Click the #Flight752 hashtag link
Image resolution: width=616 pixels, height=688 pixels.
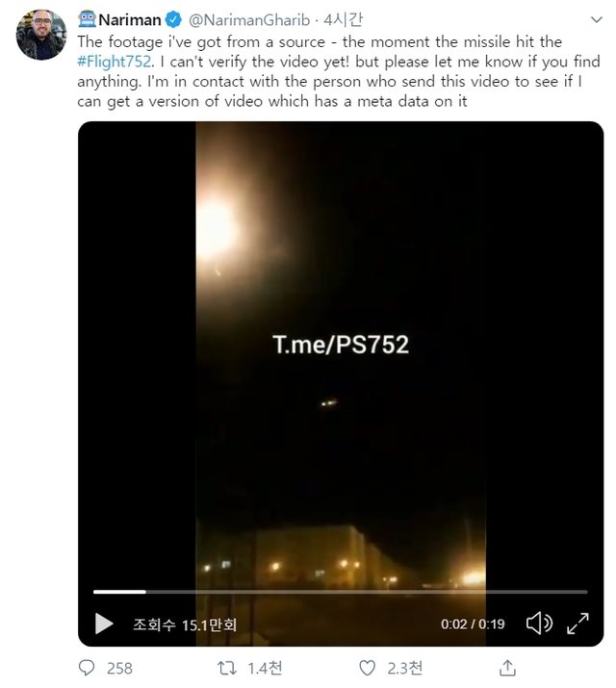click(x=115, y=62)
